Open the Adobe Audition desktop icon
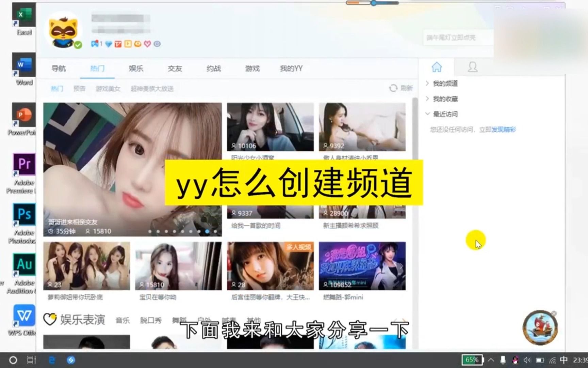 click(23, 274)
